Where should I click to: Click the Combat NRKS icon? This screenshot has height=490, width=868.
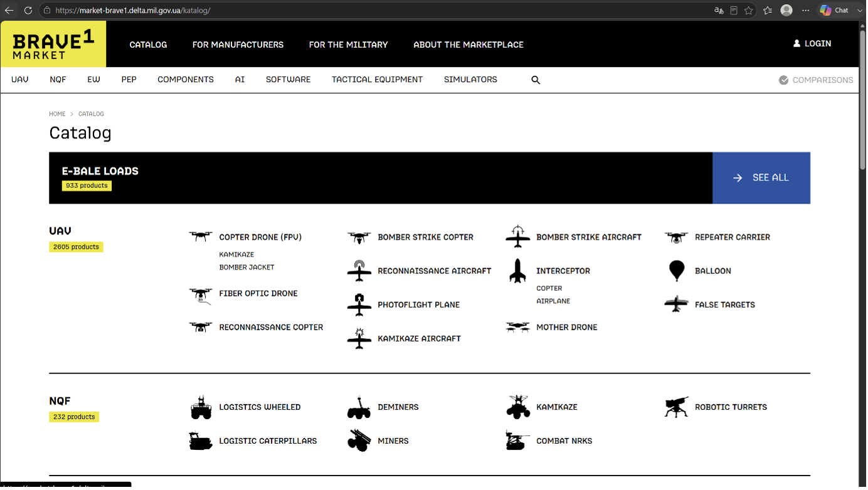[518, 441]
